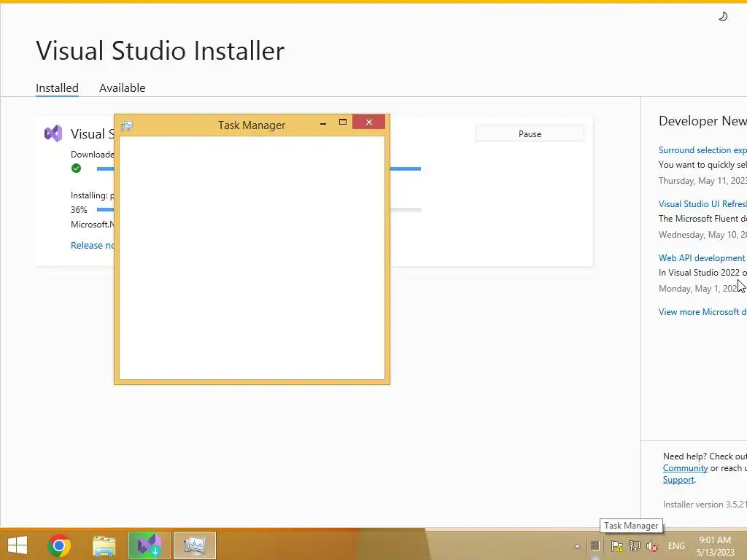Viewport: 747px width, 560px height.
Task: Switch to Task Manager taskbar icon
Action: coord(194,545)
